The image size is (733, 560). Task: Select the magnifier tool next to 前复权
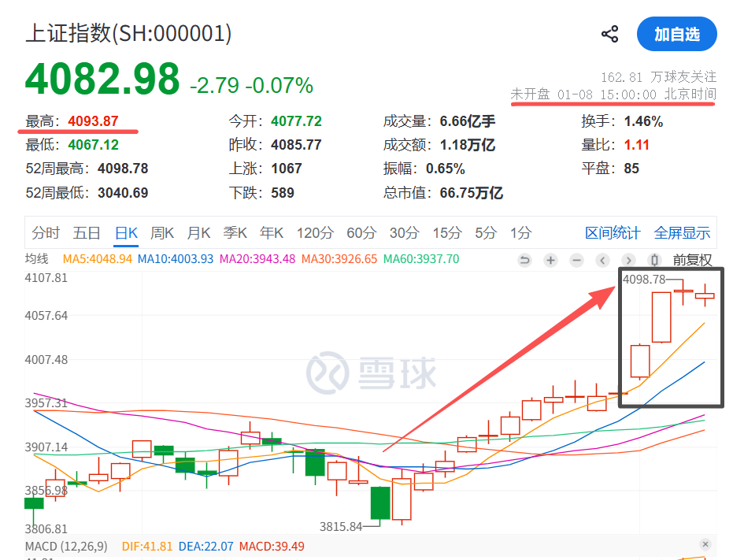(x=653, y=260)
